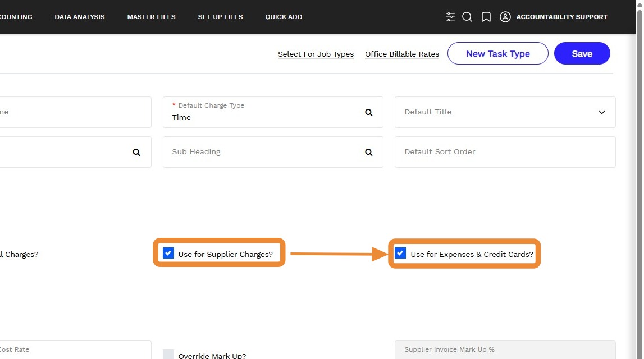The height and width of the screenshot is (359, 644).
Task: Click the Default Sort Order field
Action: 505,152
